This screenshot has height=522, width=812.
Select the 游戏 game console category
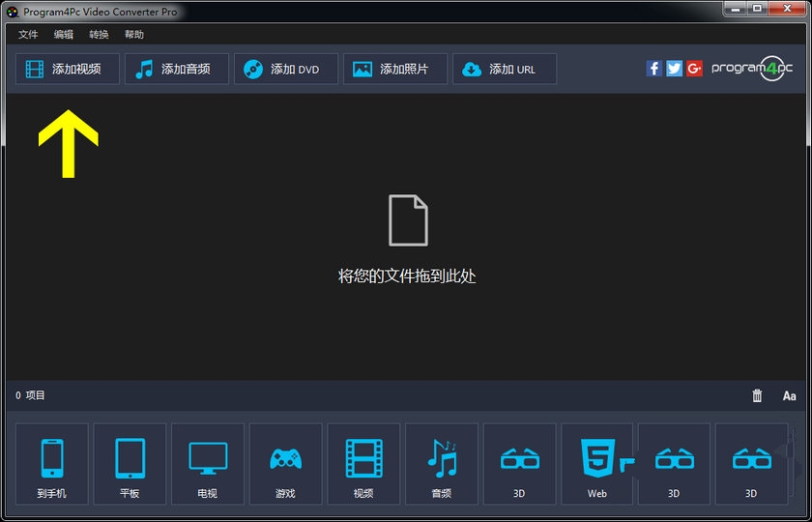pyautogui.click(x=286, y=464)
